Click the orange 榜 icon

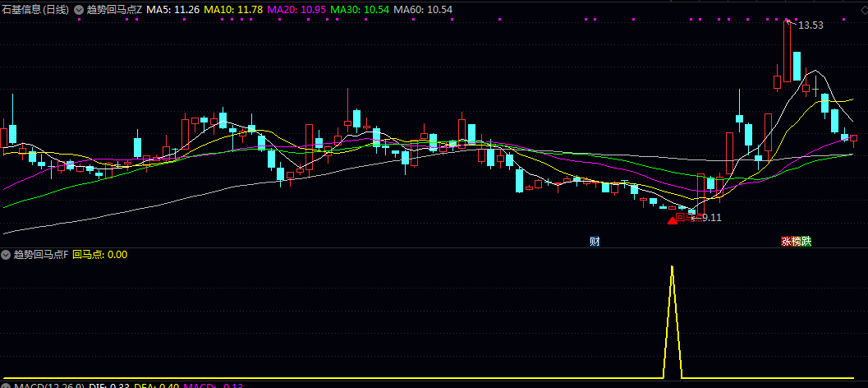pyautogui.click(x=796, y=242)
